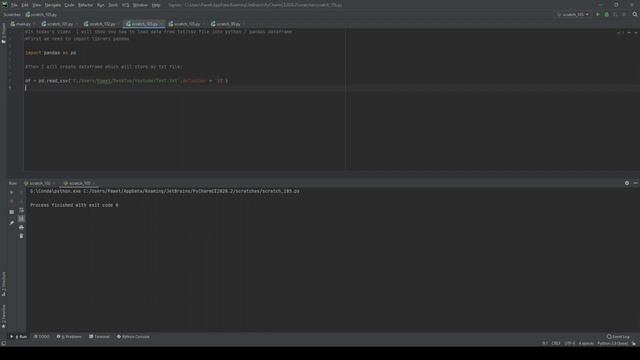The image size is (640, 360).
Task: Open the Python Console tool window
Action: 133,337
